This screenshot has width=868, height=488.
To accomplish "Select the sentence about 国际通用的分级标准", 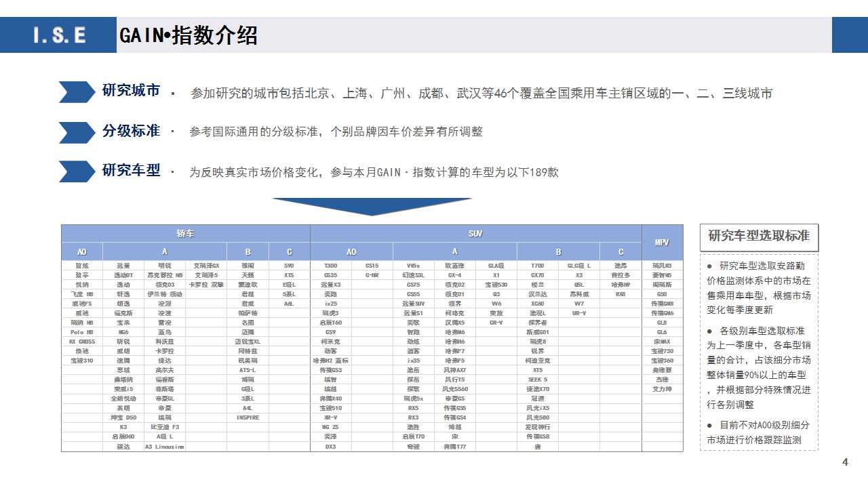I will [x=336, y=131].
